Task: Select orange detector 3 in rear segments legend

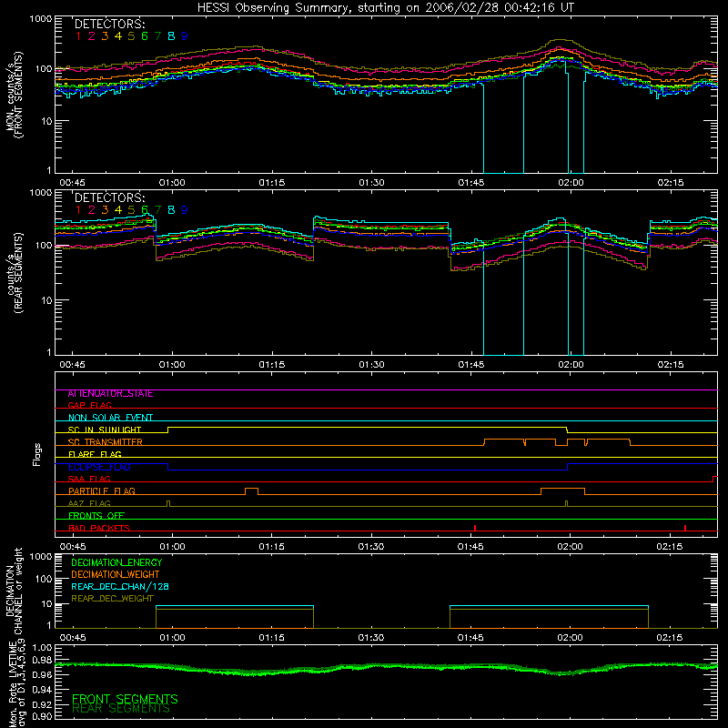Action: coord(105,210)
